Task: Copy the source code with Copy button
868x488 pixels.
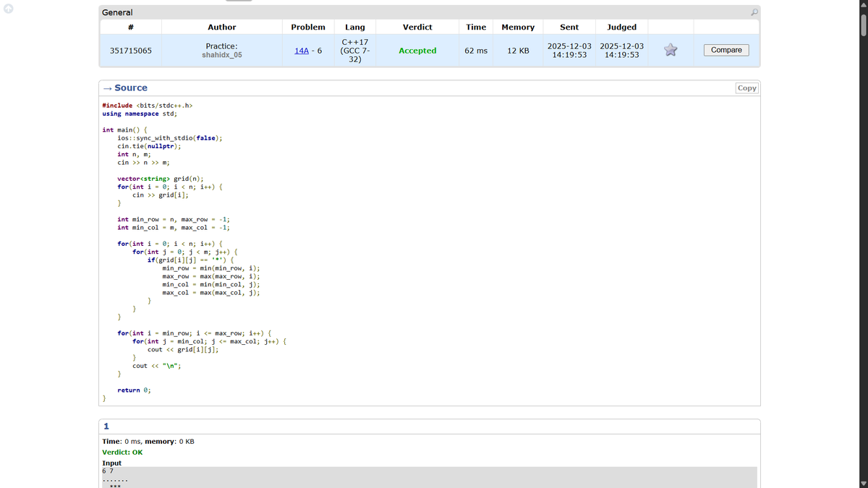Action: pos(746,87)
